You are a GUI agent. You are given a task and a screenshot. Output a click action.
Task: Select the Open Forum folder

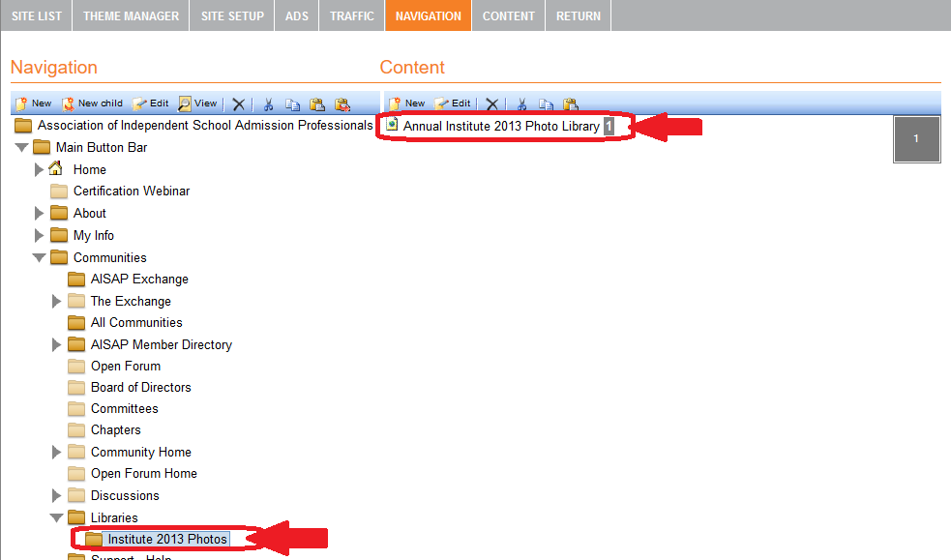126,366
